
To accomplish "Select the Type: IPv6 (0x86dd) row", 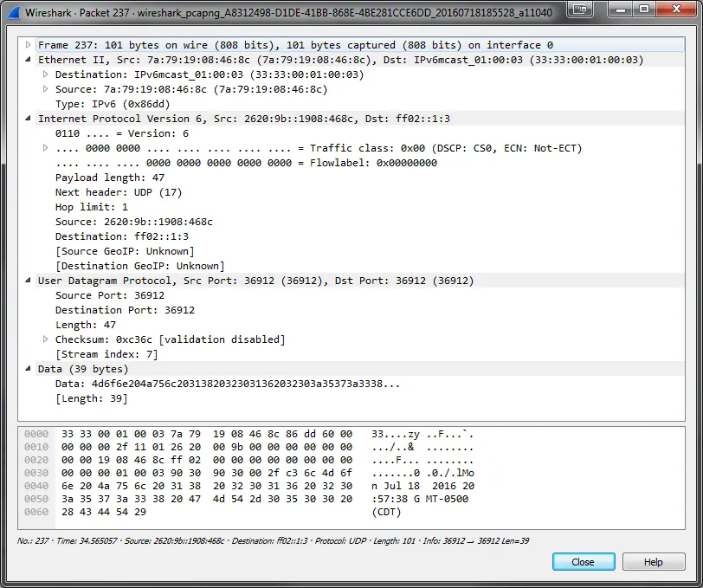I will tap(113, 104).
